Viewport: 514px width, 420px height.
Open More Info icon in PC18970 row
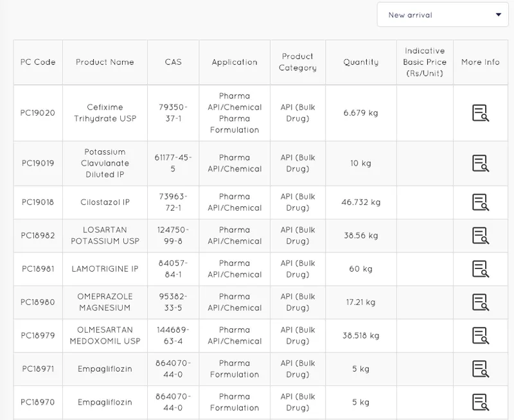(x=480, y=402)
